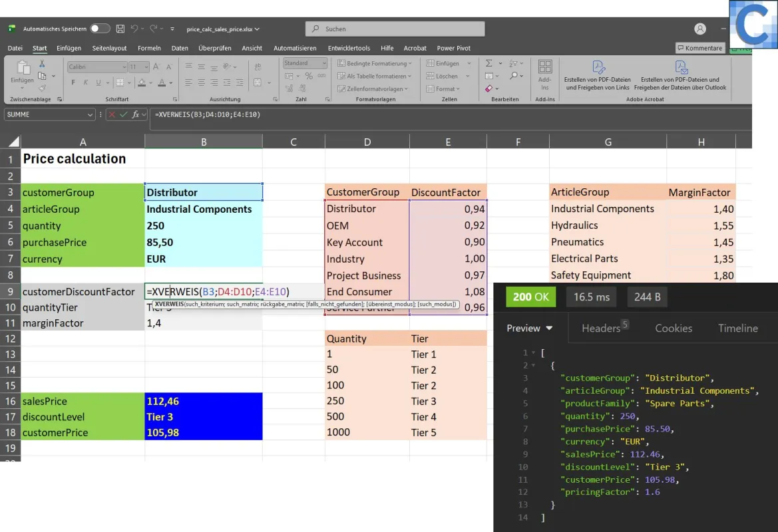Open the Preview dropdown in response panel
The width and height of the screenshot is (778, 532).
pyautogui.click(x=529, y=329)
